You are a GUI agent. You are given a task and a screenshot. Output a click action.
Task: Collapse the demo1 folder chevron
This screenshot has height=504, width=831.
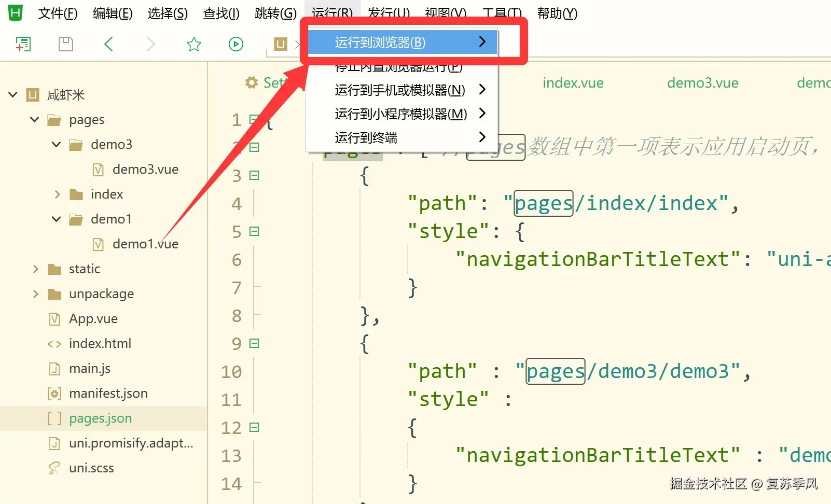tap(57, 219)
